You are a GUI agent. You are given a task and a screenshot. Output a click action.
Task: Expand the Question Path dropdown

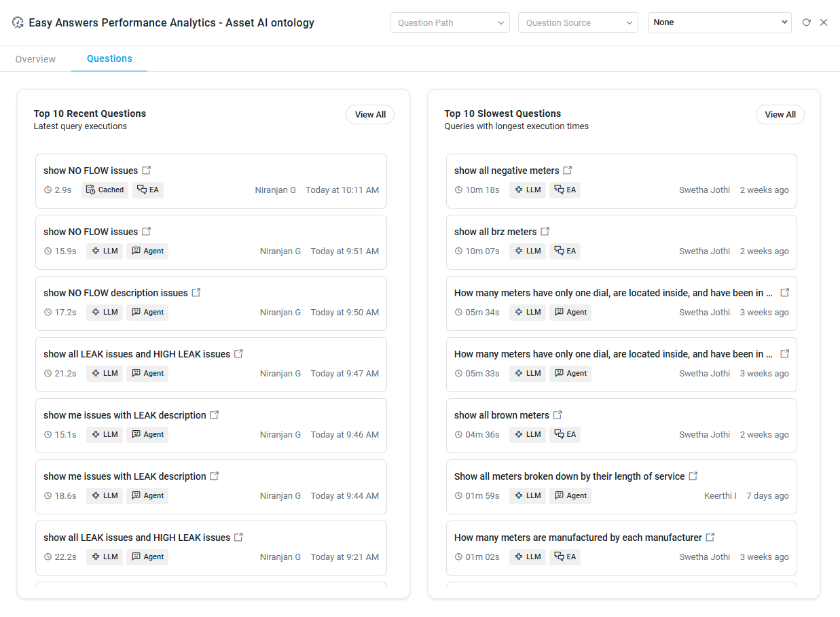(450, 22)
